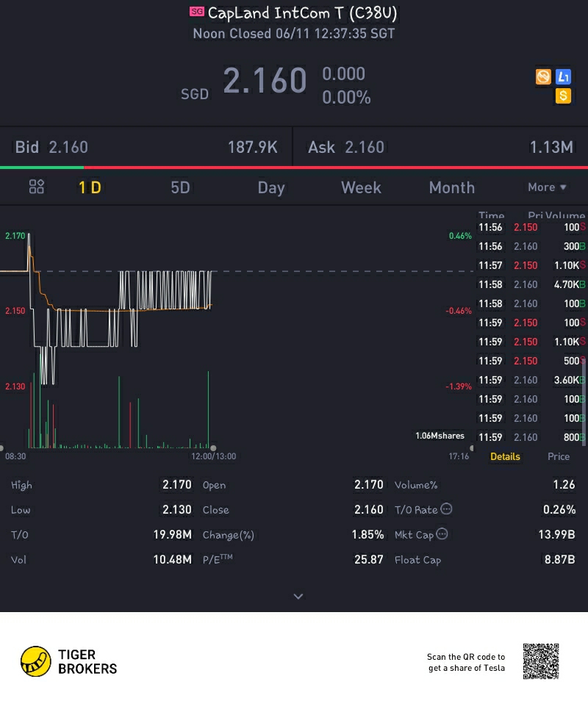Open T/O Rate info bubble icon
The height and width of the screenshot is (712, 588).
coord(446,508)
